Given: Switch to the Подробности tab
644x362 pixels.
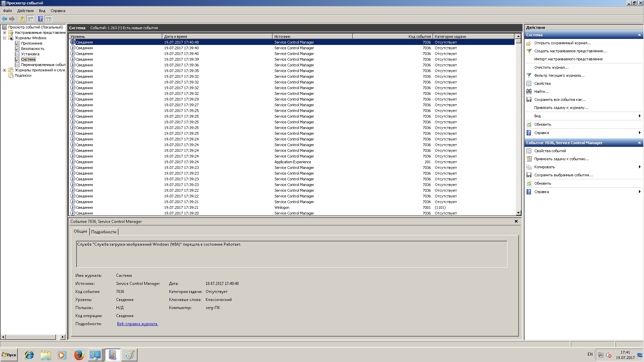Looking at the screenshot, I should (x=104, y=232).
